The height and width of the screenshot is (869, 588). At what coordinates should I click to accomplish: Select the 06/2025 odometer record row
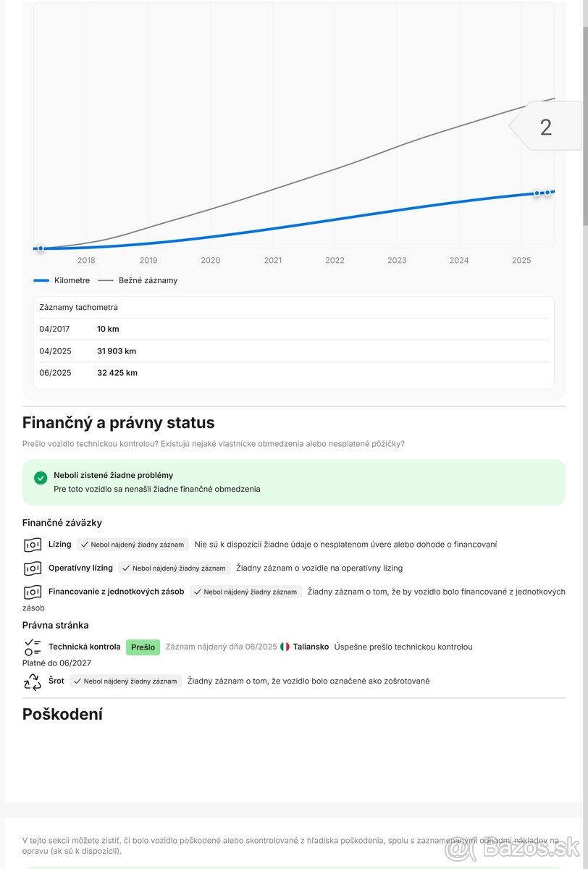293,373
